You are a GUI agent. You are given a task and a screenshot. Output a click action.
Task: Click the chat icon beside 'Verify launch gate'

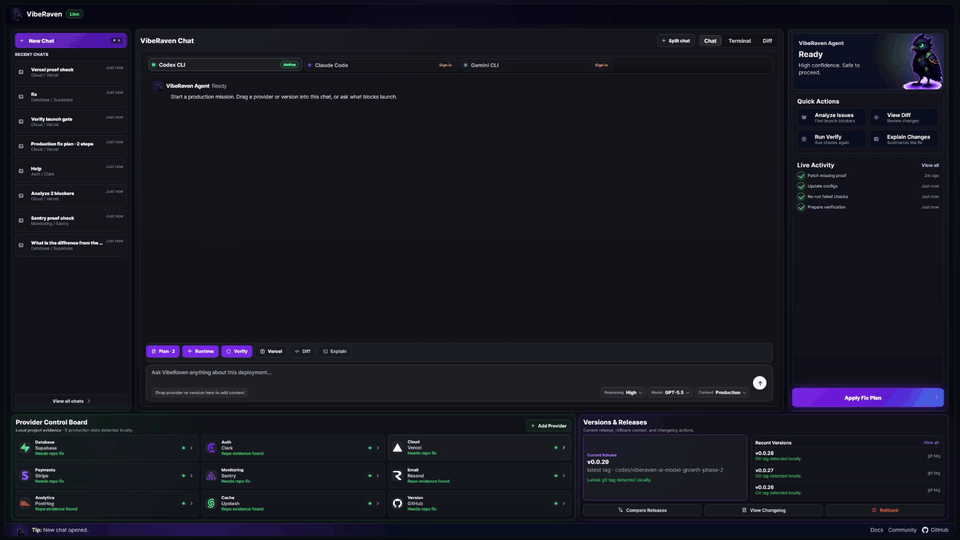(21, 122)
